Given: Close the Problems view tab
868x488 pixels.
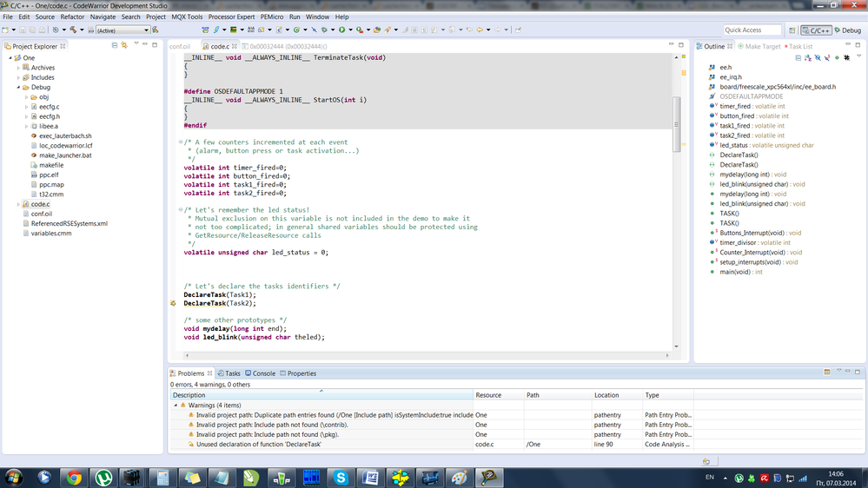Looking at the screenshot, I should coord(209,373).
